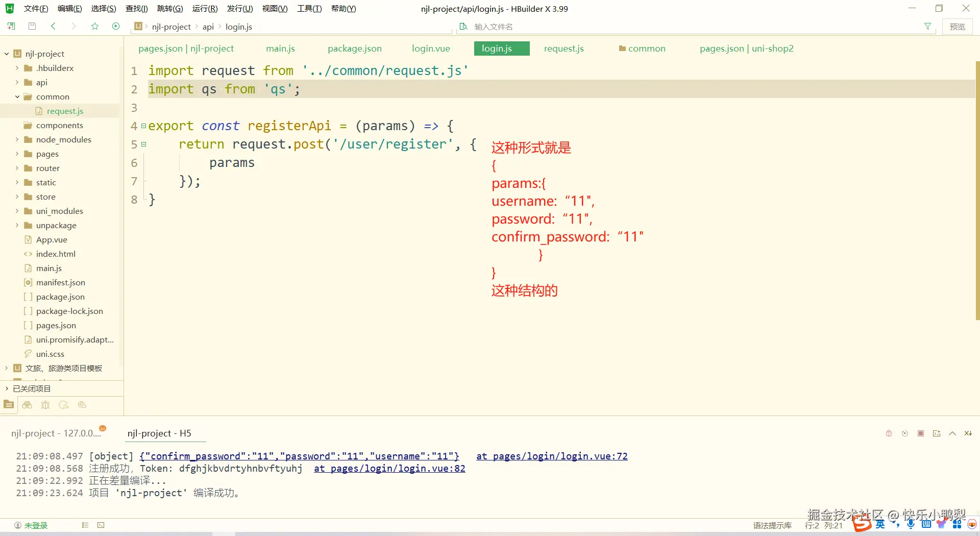The width and height of the screenshot is (980, 536).
Task: Click the filter funnel icon
Action: tap(927, 27)
